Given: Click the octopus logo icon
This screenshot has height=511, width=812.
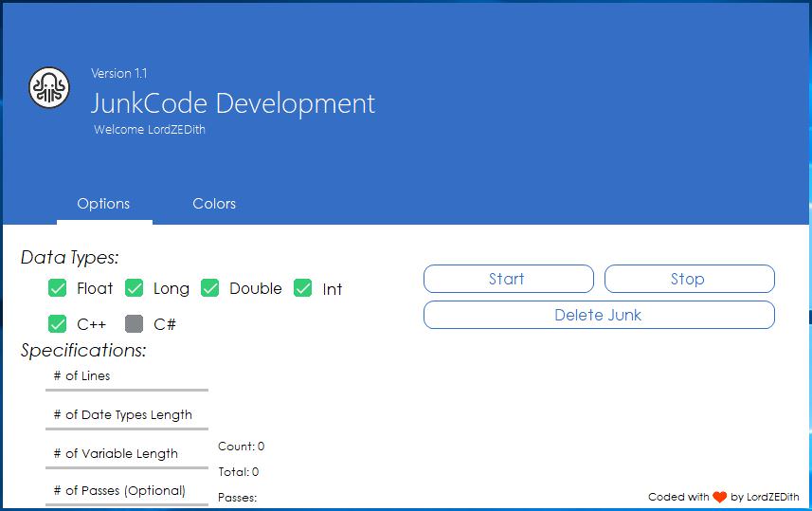Looking at the screenshot, I should pos(49,87).
